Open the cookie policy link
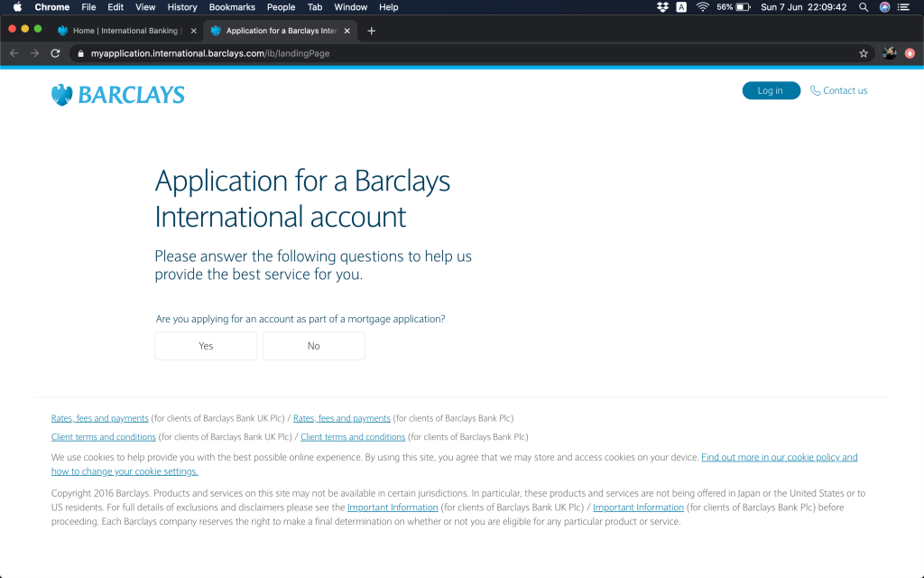 [779, 458]
